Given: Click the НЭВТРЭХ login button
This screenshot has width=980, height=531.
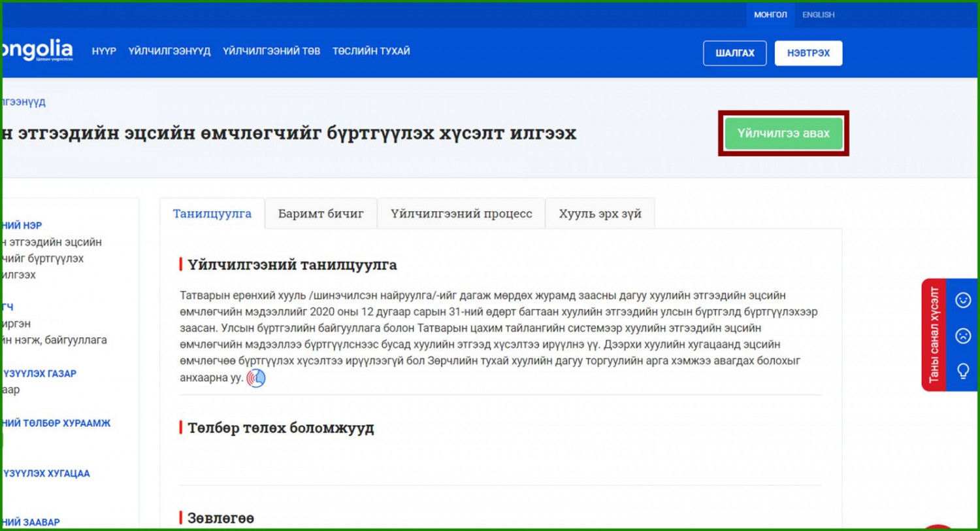Looking at the screenshot, I should coord(808,54).
